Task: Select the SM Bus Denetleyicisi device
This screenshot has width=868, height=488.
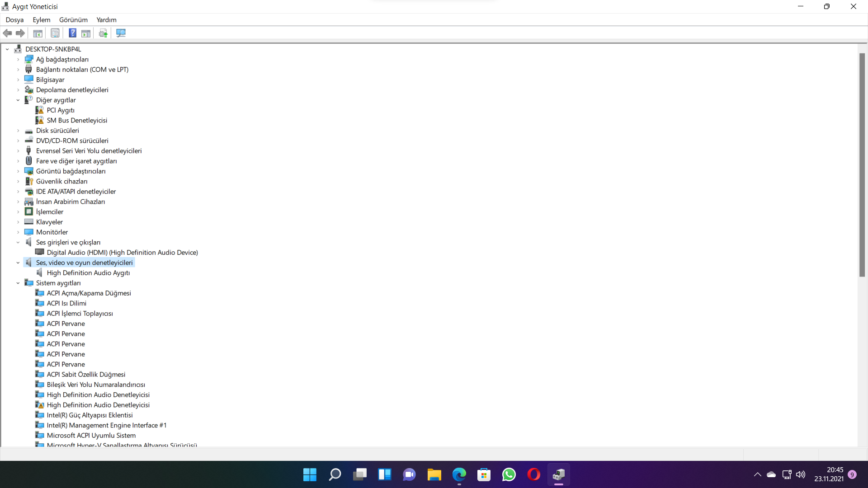Action: tap(77, 121)
